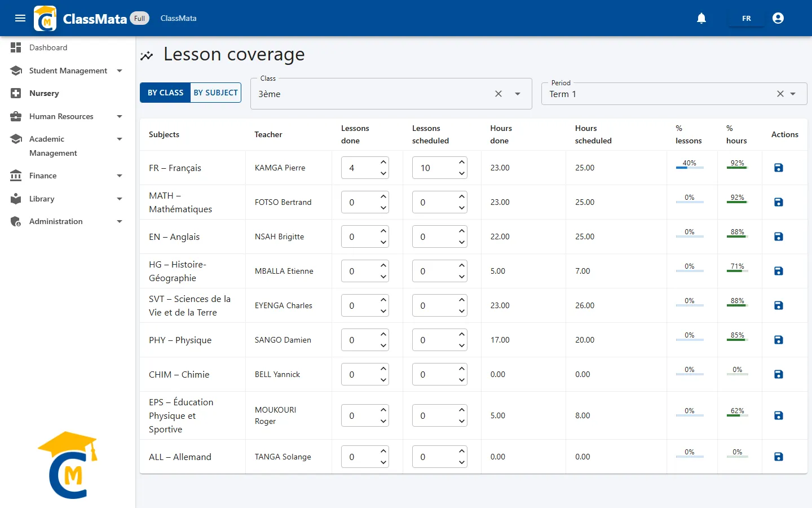Open the hamburger navigation menu

(20, 18)
